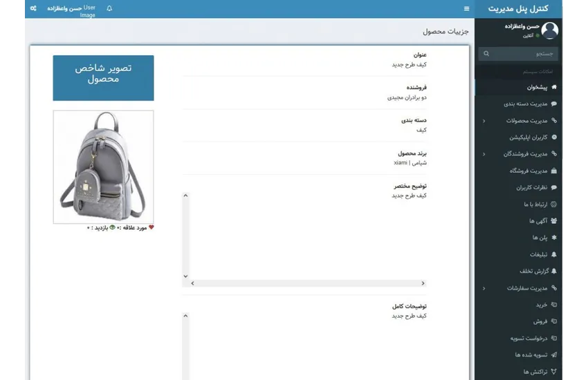Viewport: 588px width, 380px height.
Task: Click the comment icon beside نظرات کاربران
Action: pyautogui.click(x=554, y=187)
